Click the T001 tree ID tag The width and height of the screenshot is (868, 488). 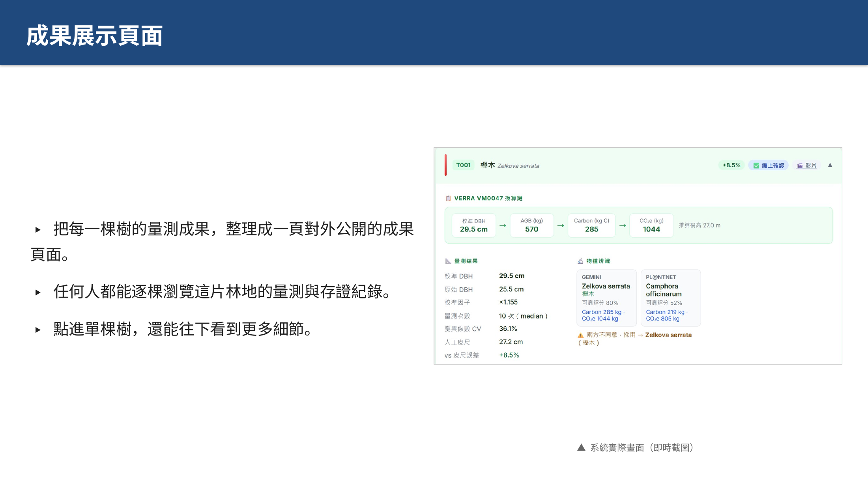coord(464,165)
